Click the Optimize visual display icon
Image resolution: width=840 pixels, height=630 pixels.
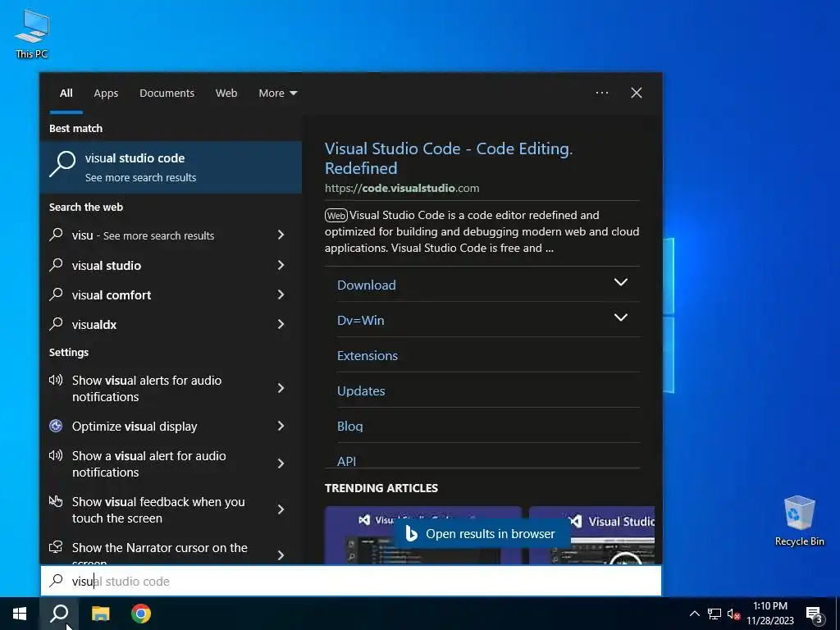[56, 426]
